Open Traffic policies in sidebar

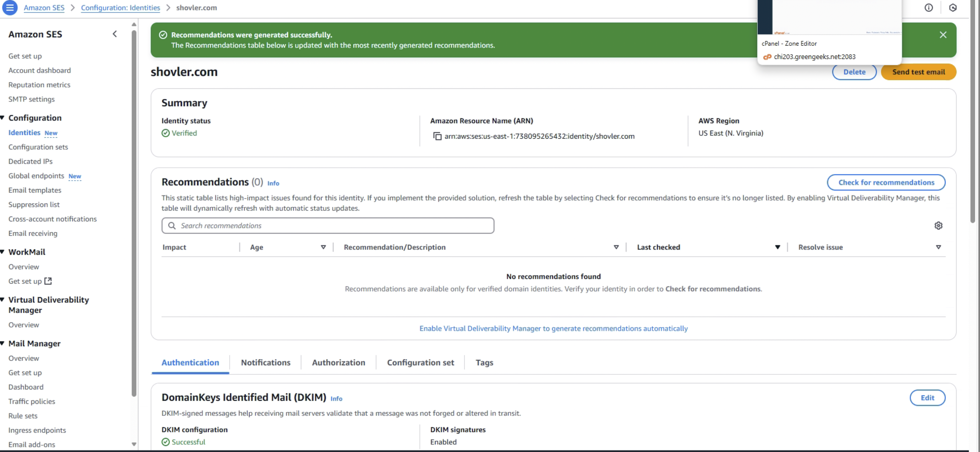(31, 401)
